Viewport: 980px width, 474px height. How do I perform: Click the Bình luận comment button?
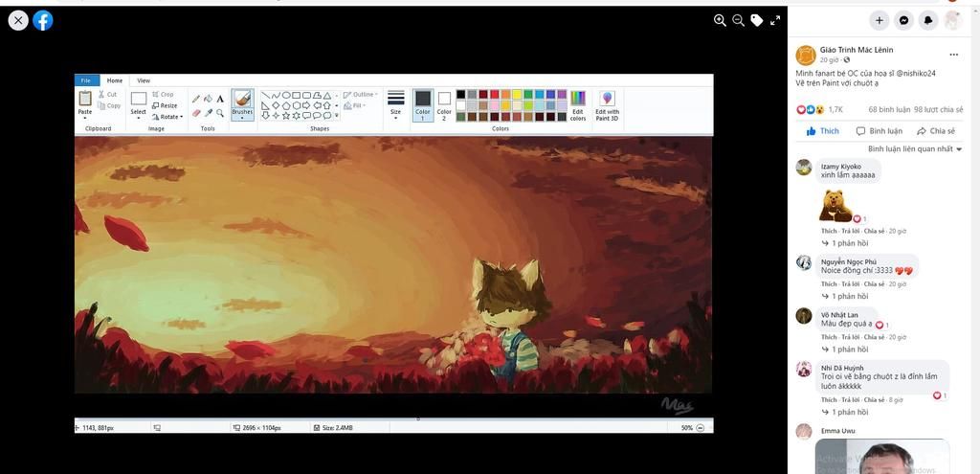(879, 130)
